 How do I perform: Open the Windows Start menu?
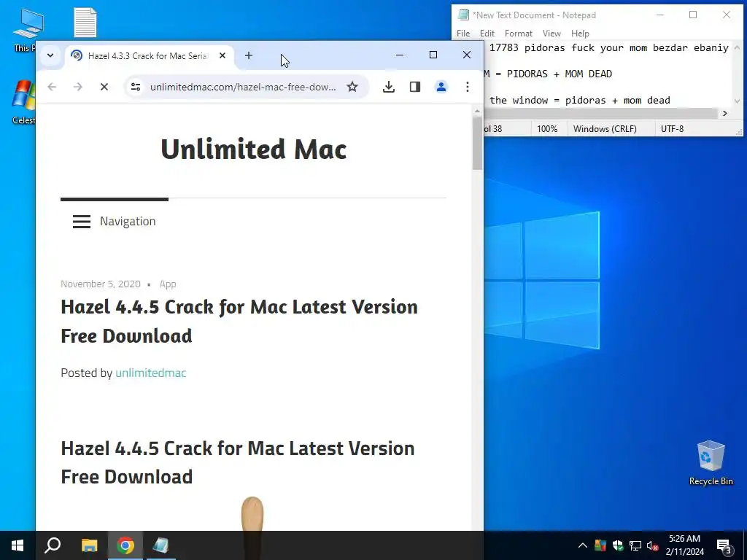pyautogui.click(x=18, y=545)
